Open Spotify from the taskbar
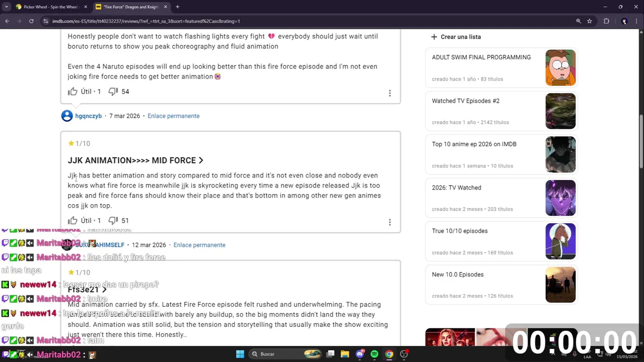This screenshot has height=362, width=644. (x=374, y=354)
